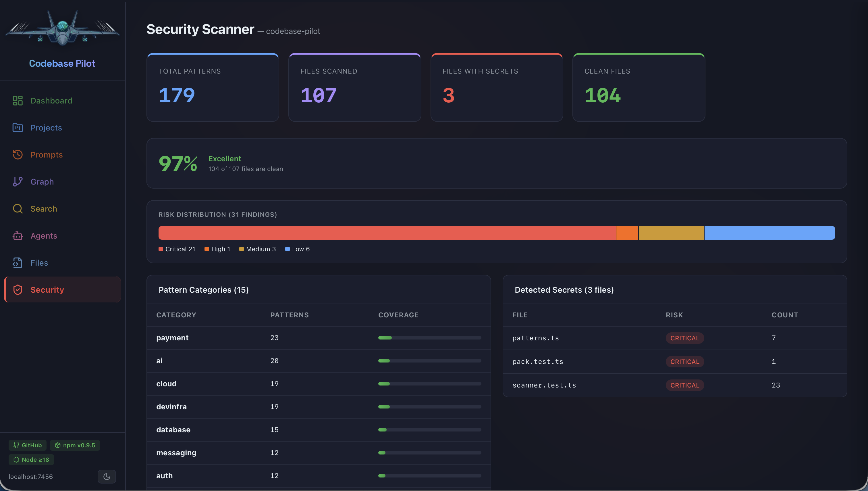
Task: Click the Projects folder icon
Action: (18, 127)
